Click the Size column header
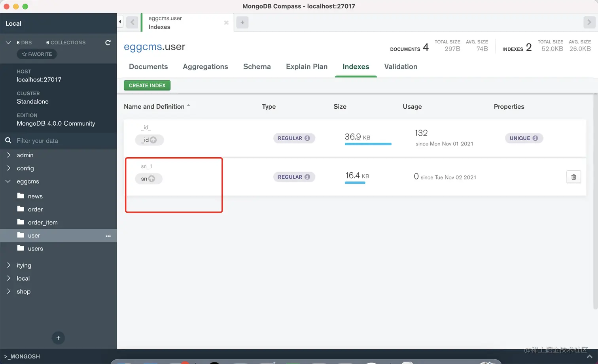The width and height of the screenshot is (598, 364). 340,107
